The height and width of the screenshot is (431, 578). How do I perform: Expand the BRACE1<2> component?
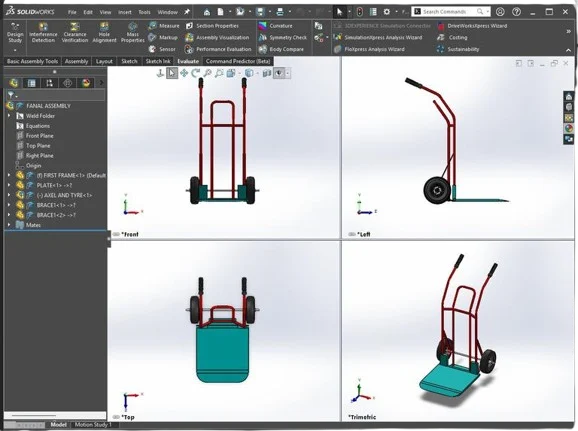pos(9,215)
